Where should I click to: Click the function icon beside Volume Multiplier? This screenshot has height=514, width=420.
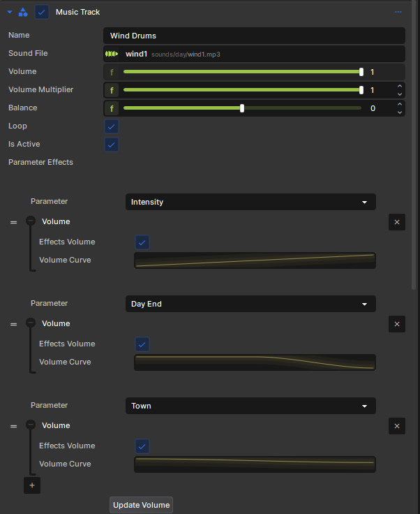click(x=112, y=90)
